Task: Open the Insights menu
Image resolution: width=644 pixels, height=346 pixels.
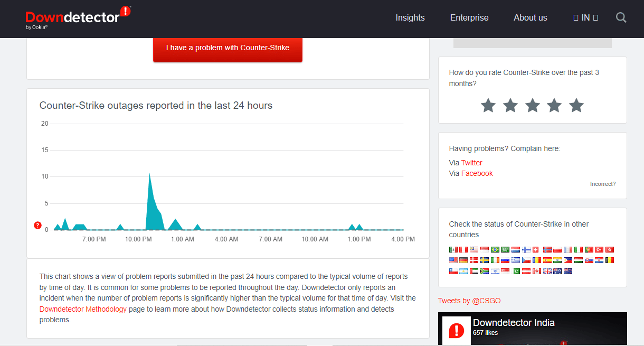Action: coord(410,18)
